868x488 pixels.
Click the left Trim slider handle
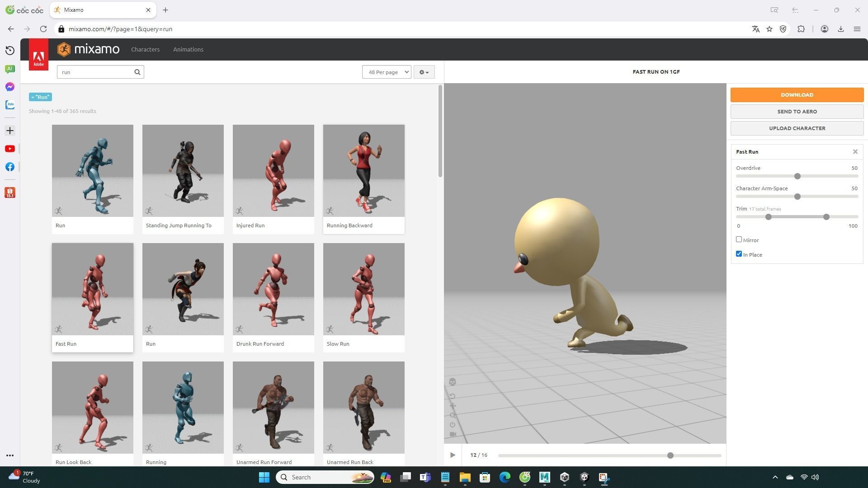pos(769,217)
